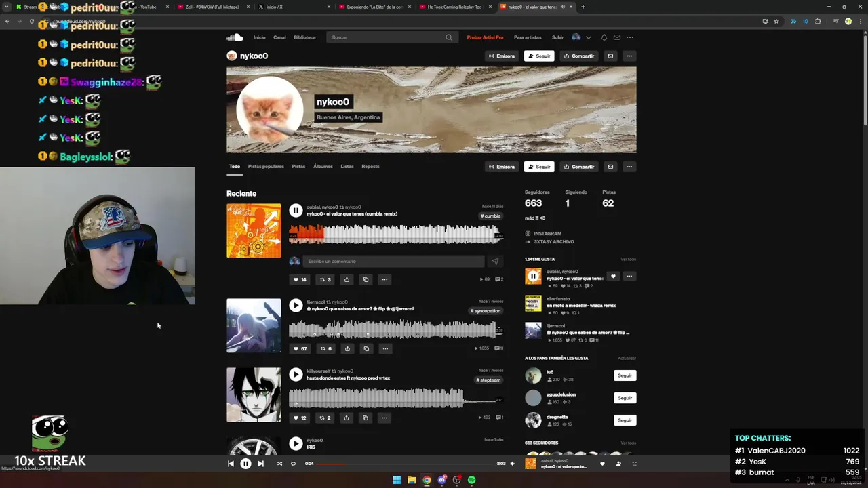Open the Probar Artist Pro link
Viewport: 868px width, 488px height.
(x=485, y=37)
